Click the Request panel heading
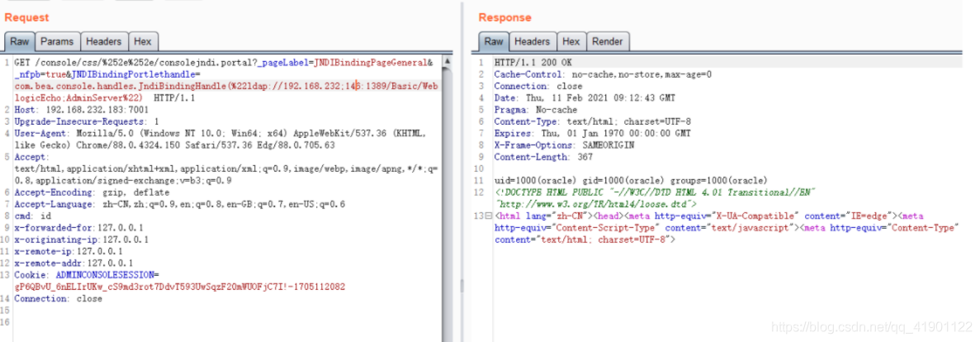The width and height of the screenshot is (980, 342). pos(27,17)
